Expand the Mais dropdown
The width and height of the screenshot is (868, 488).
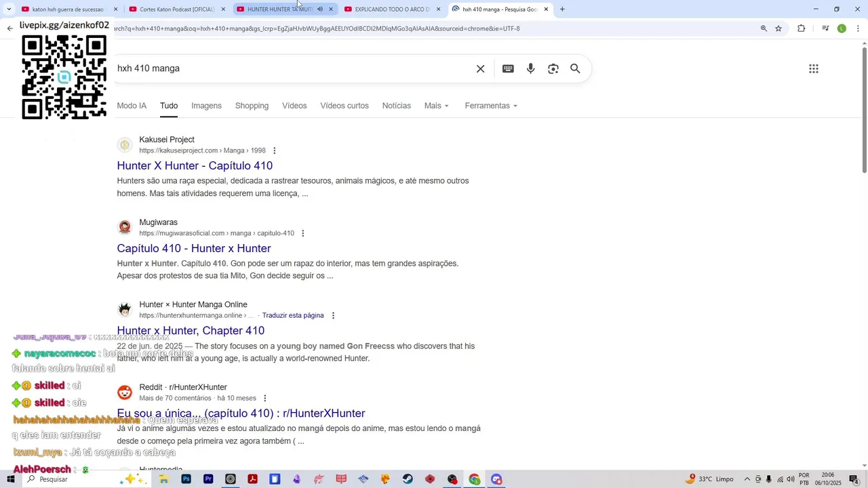click(437, 106)
